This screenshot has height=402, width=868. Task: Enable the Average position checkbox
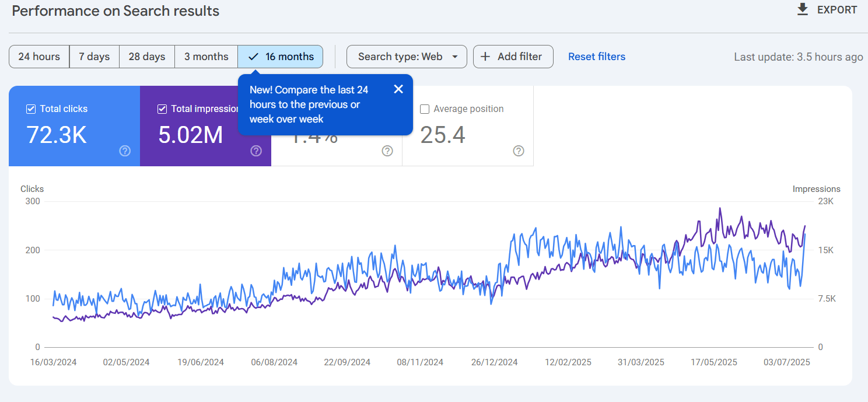click(425, 109)
